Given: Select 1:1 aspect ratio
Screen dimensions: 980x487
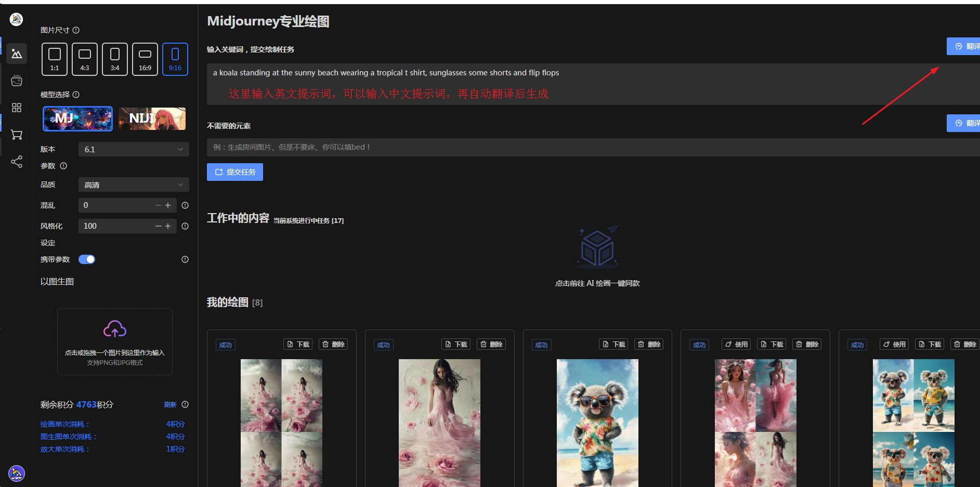Looking at the screenshot, I should tap(55, 59).
